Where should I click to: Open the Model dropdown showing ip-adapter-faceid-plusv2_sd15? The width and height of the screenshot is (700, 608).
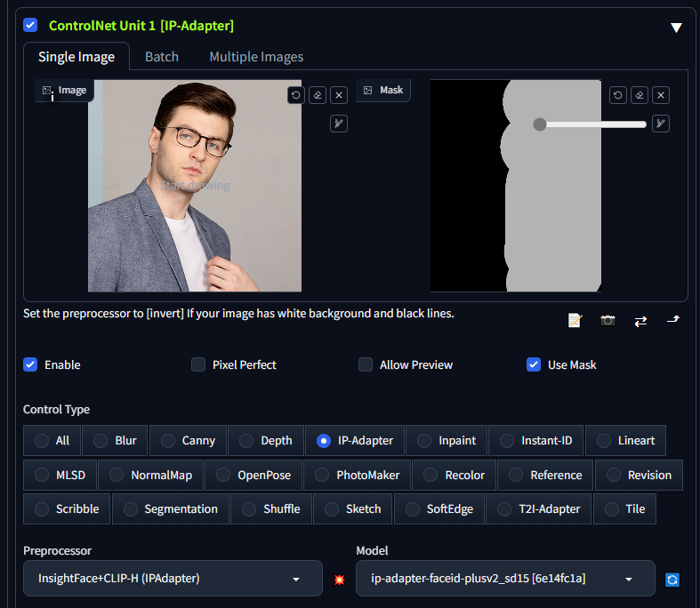(x=505, y=579)
